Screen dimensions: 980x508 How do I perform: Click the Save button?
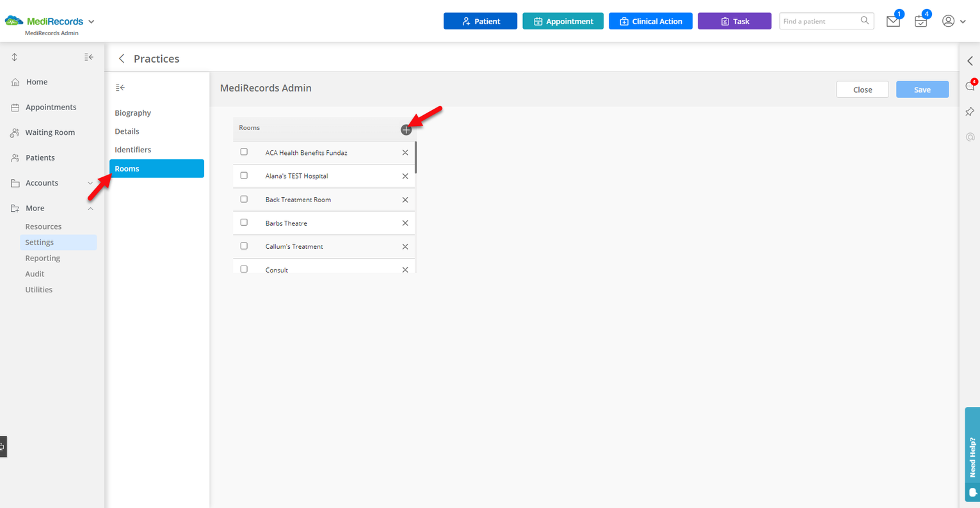tap(922, 90)
